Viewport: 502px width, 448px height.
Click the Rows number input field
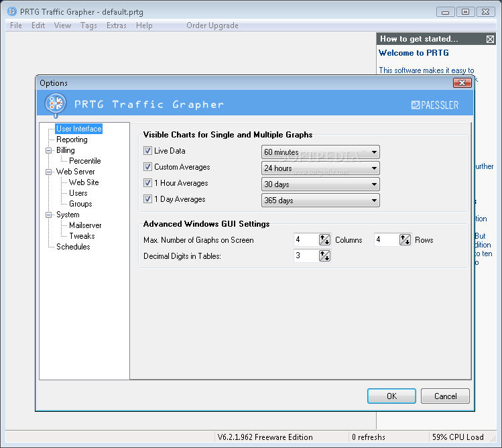[387, 239]
